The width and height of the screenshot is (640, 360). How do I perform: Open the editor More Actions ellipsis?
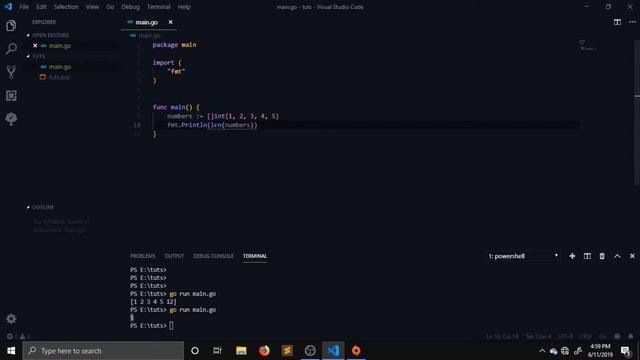(632, 22)
